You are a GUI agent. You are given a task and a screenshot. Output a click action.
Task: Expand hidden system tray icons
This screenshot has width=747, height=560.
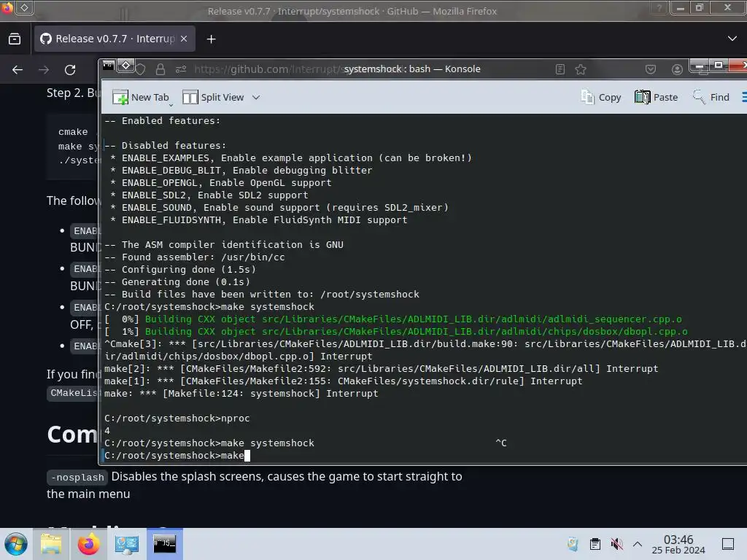tap(638, 544)
